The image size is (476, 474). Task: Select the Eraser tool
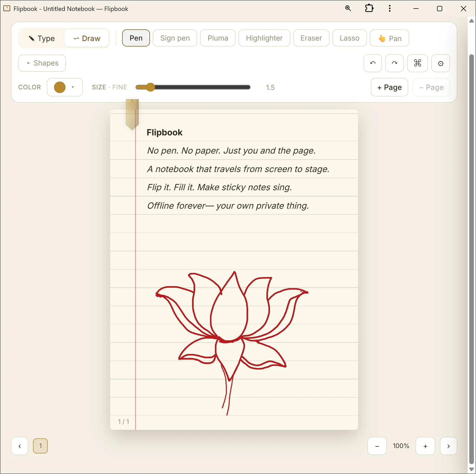point(311,38)
